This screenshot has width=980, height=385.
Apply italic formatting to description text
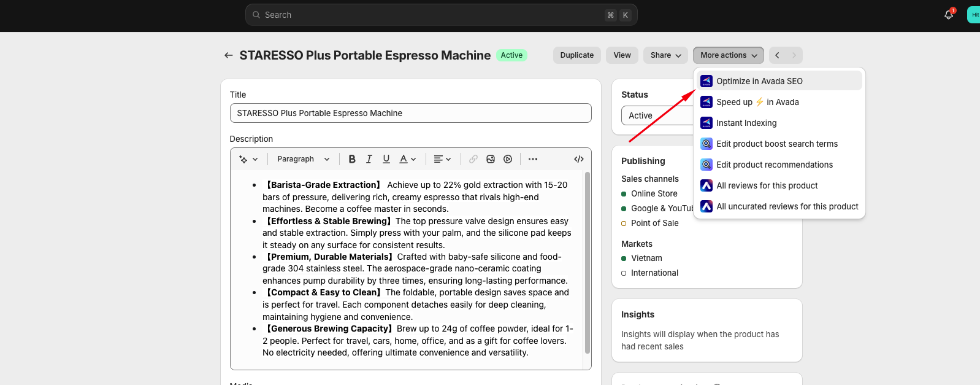369,159
